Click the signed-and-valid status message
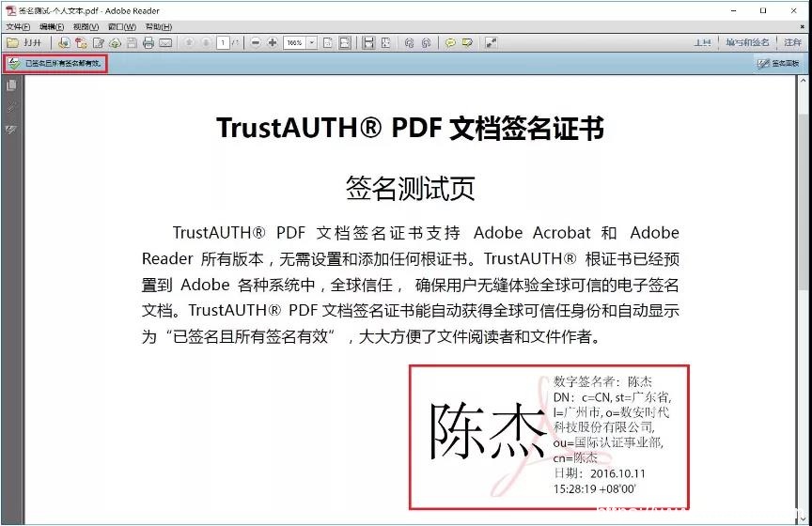812x526 pixels. pos(56,63)
